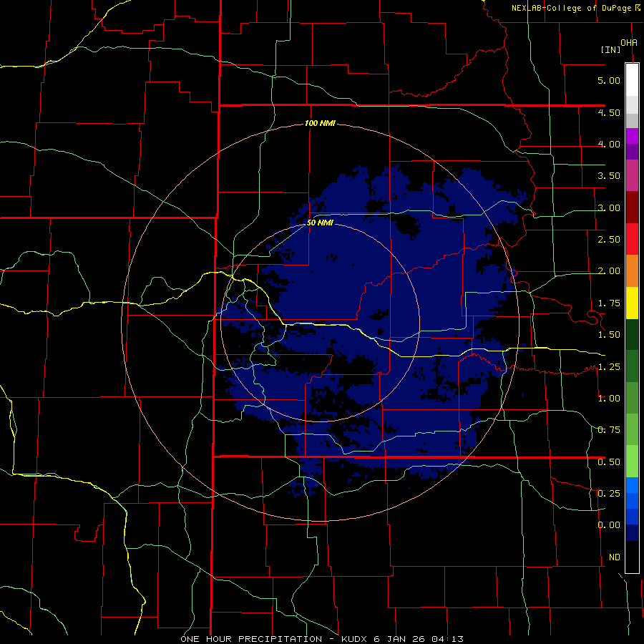Click the 4.50 legend value
This screenshot has width=644, height=644.
coord(609,112)
